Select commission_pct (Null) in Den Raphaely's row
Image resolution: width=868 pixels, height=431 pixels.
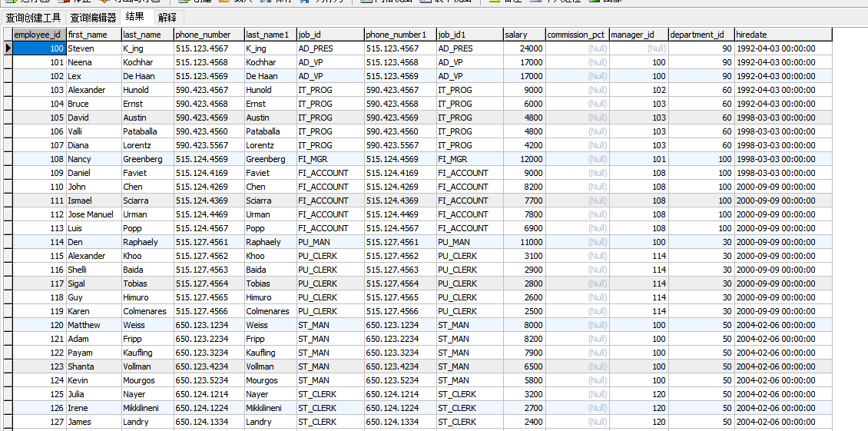click(x=577, y=242)
